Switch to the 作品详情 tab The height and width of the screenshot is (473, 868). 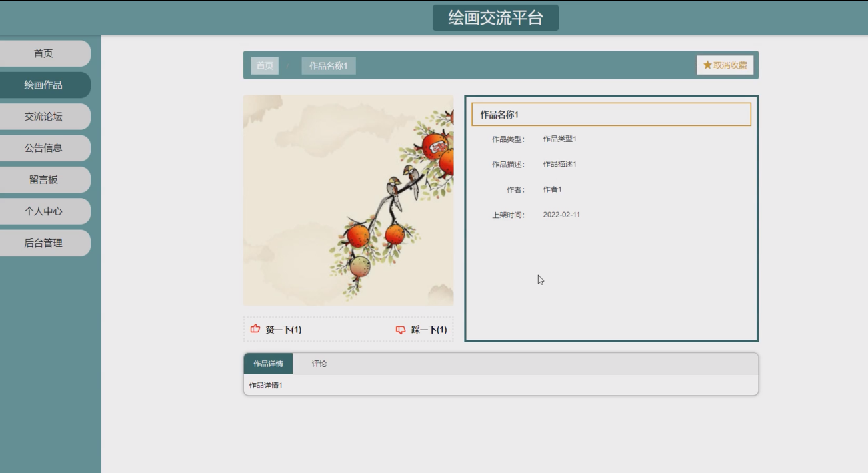(x=269, y=364)
